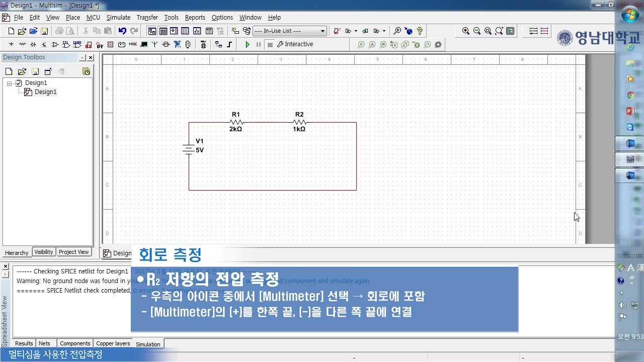
Task: Select resistor R2 on the schematic
Action: (299, 122)
